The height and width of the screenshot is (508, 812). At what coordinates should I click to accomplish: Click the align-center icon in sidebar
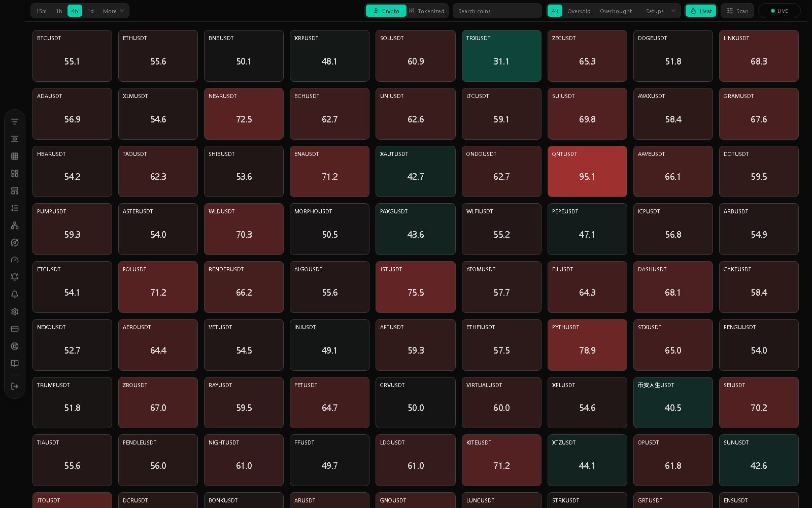(x=15, y=139)
